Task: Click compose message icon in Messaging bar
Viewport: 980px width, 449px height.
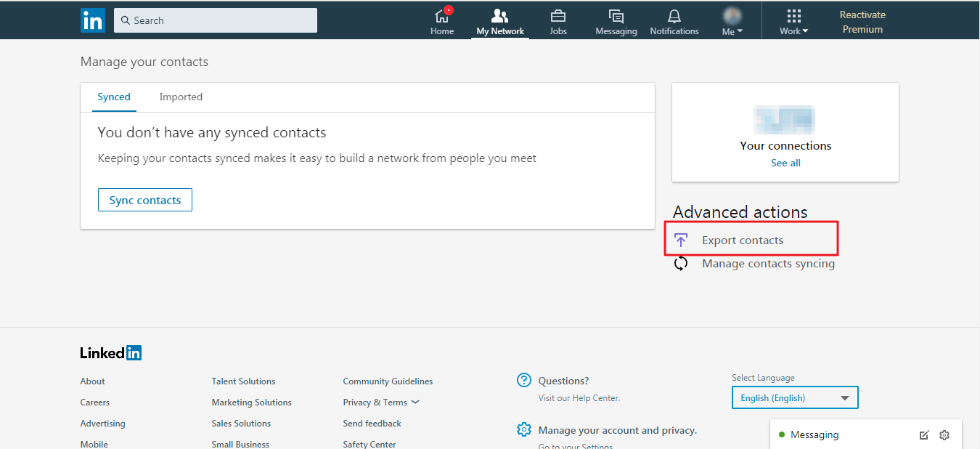Action: [x=924, y=434]
